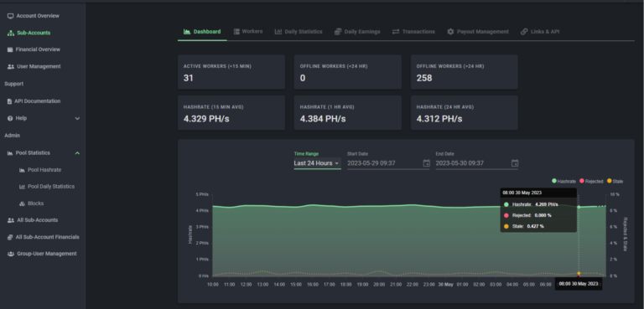644x309 pixels.
Task: Expand the Help menu chevron
Action: 77,119
